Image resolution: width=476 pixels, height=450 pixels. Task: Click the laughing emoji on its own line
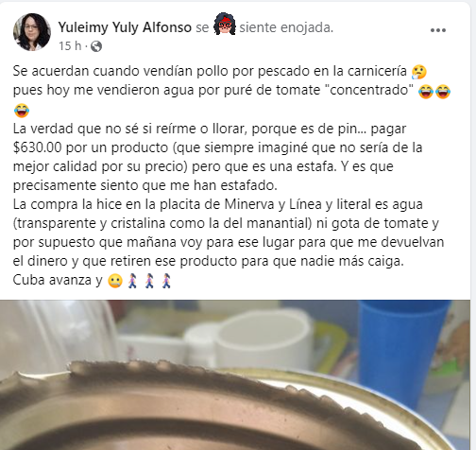coord(22,111)
